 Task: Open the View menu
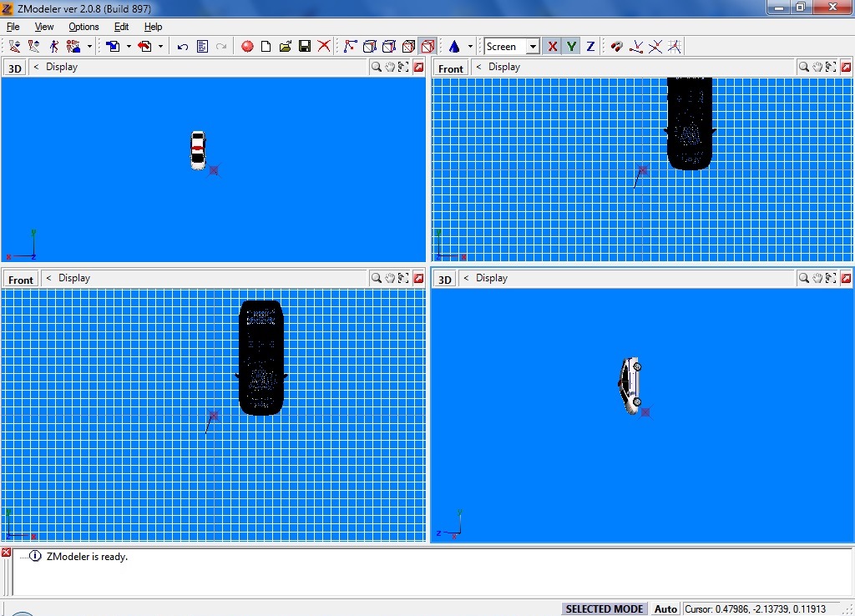tap(44, 27)
